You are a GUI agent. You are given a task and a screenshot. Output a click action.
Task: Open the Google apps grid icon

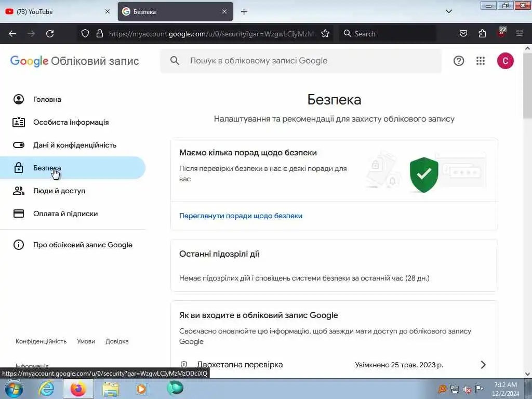481,61
